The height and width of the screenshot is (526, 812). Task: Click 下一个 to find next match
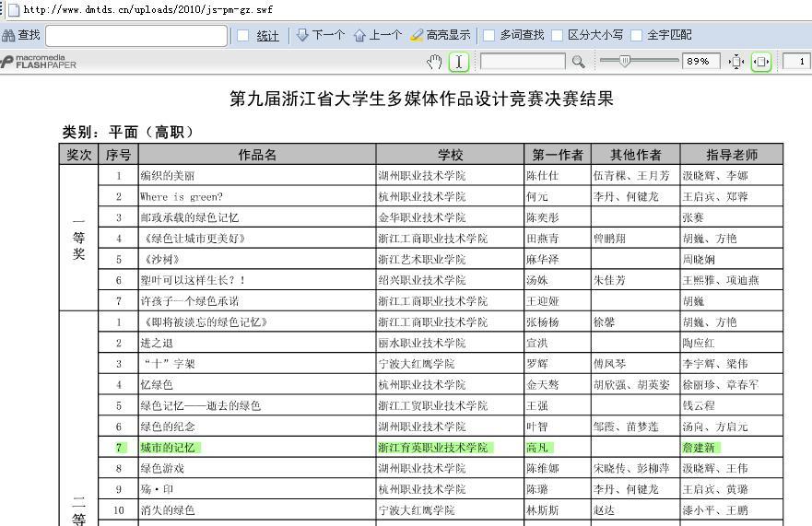(x=320, y=35)
